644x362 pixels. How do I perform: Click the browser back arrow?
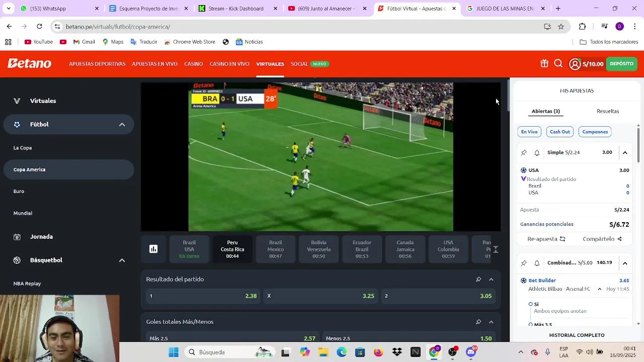tap(9, 26)
